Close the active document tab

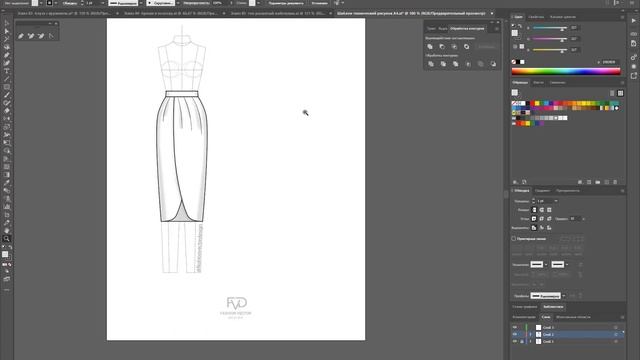tap(492, 13)
